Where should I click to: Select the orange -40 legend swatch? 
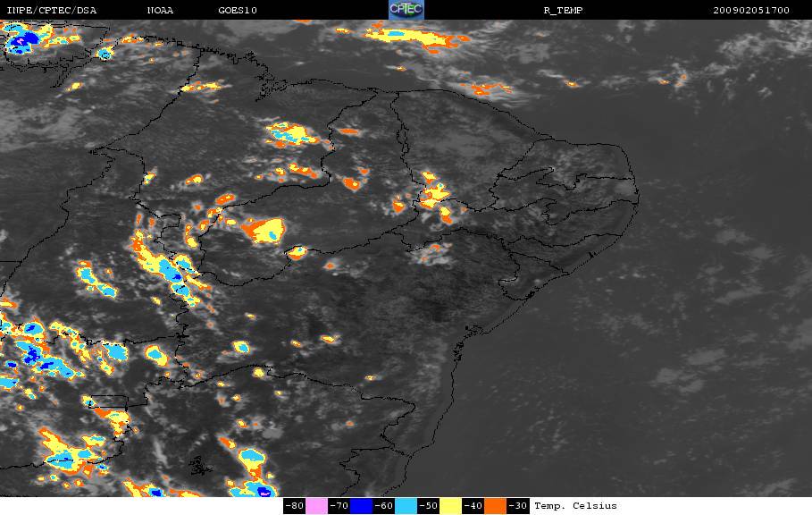pos(495,506)
